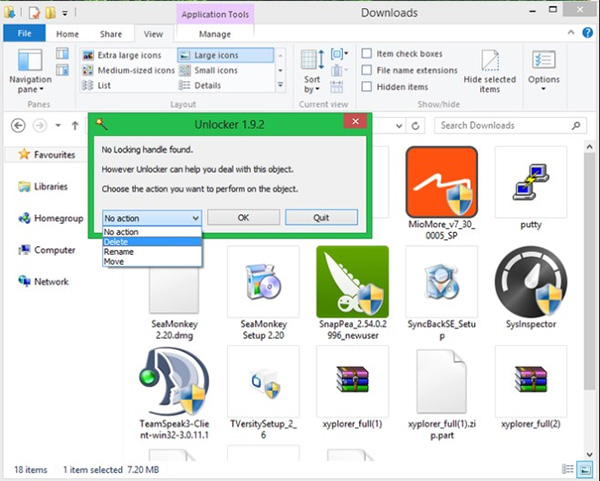This screenshot has height=481, width=600.
Task: Click the Preview pane icon
Action: pyautogui.click(x=62, y=53)
